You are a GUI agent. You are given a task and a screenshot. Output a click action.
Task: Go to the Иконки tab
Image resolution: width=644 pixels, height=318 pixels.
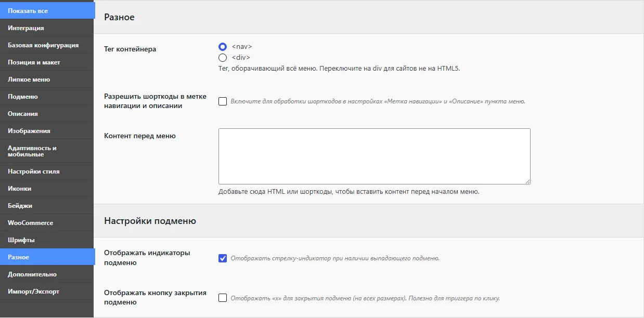click(x=47, y=189)
